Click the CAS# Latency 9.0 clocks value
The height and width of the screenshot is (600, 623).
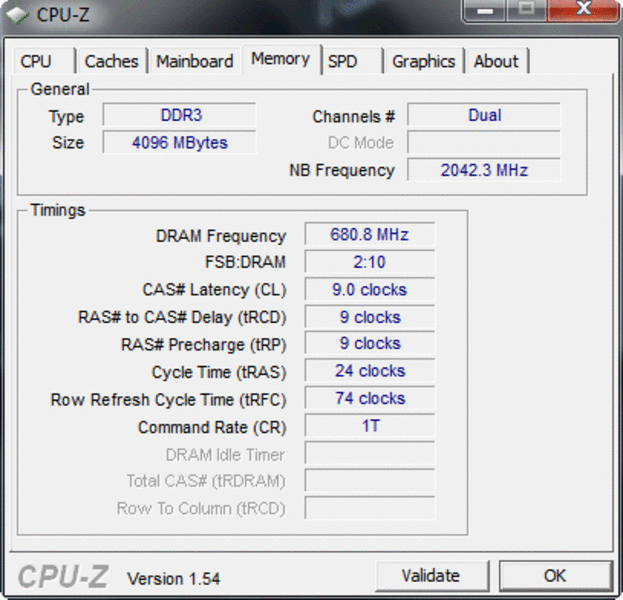[x=370, y=289]
